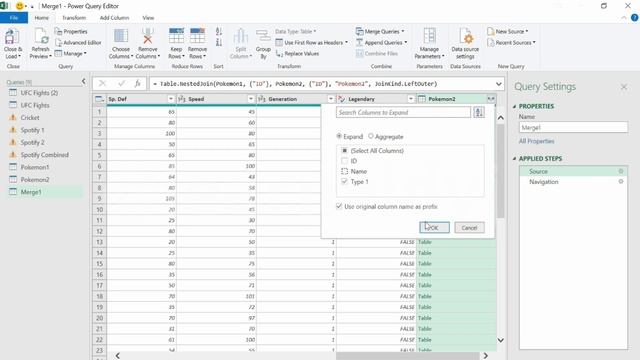
Task: Click the Choose Columns icon
Action: (121, 36)
